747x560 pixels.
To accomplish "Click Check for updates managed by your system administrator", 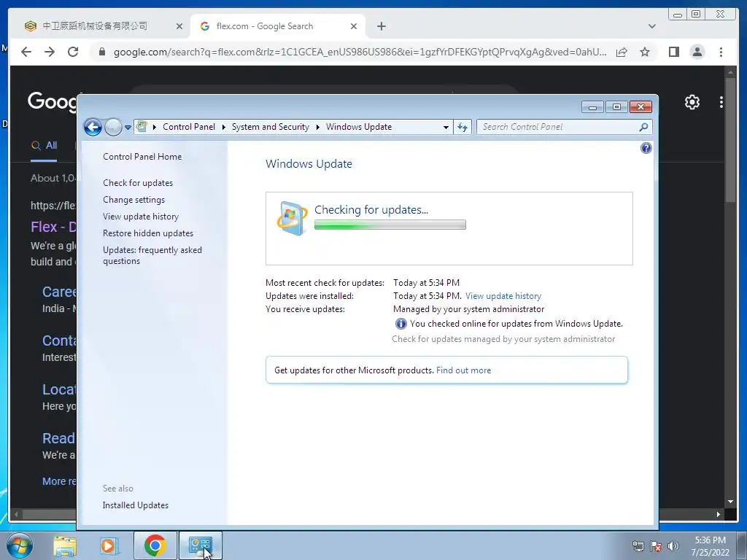I will [x=503, y=339].
